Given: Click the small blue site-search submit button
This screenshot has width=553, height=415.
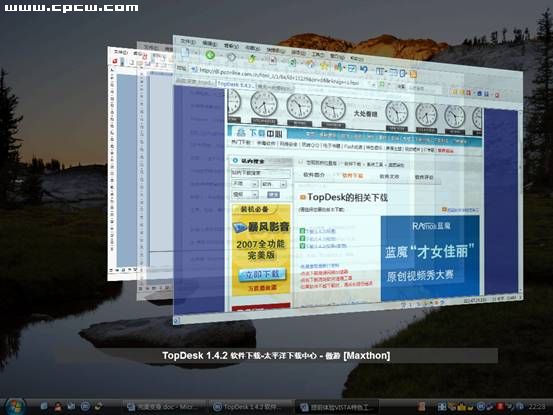Looking at the screenshot, I should tap(273, 195).
